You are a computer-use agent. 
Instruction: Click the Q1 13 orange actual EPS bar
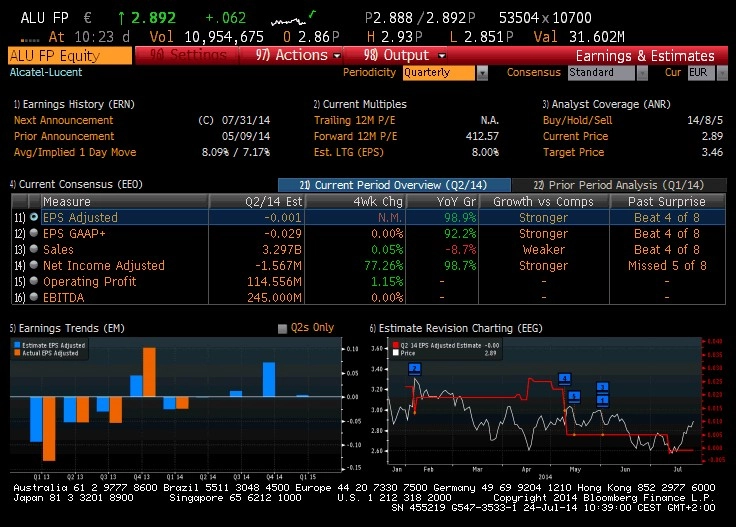tap(49, 428)
